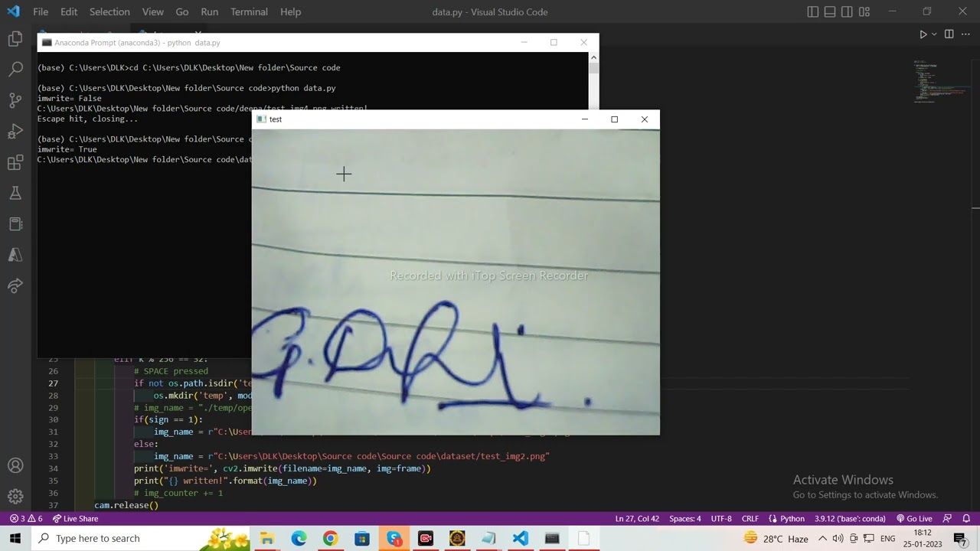Show hidden system tray icons chevron
Viewport: 980px width, 551px height.
822,539
